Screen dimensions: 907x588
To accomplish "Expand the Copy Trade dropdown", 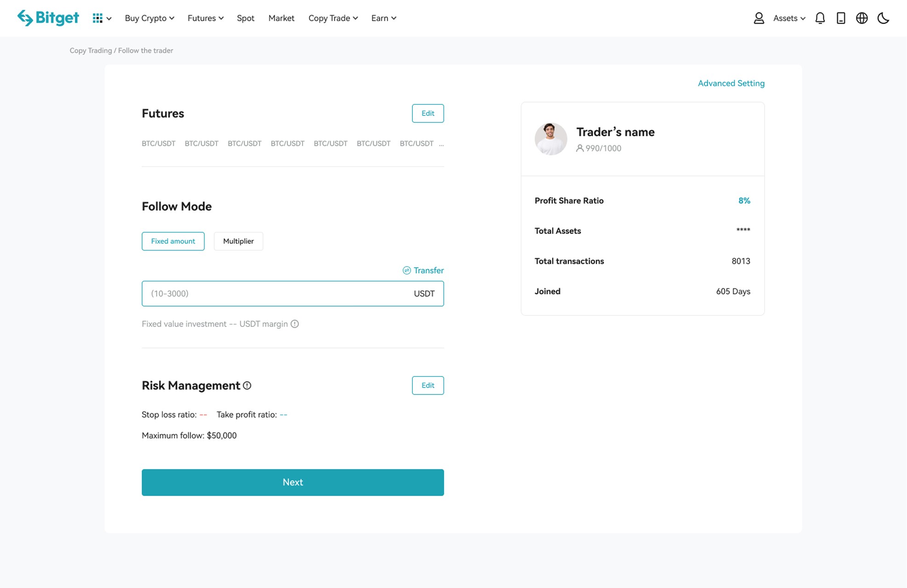I will [333, 18].
